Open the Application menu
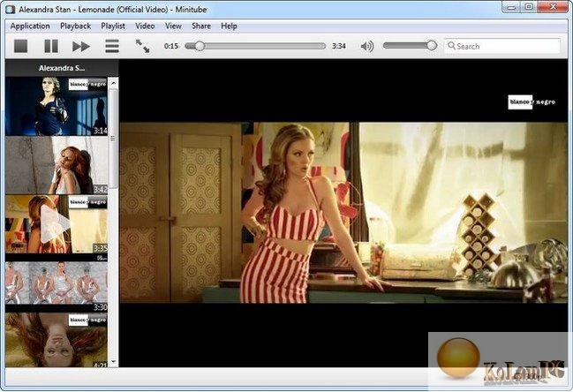Viewport: 573px width, 392px height. coord(30,26)
